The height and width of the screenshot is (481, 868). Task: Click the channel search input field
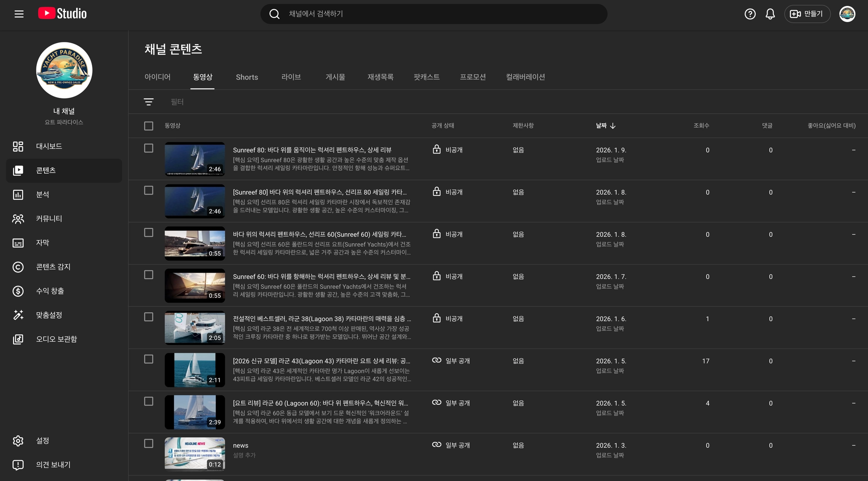(x=441, y=14)
